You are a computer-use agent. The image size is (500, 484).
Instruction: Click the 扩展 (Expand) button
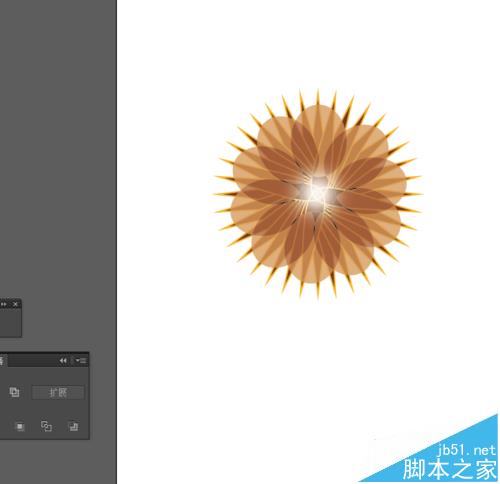(58, 392)
